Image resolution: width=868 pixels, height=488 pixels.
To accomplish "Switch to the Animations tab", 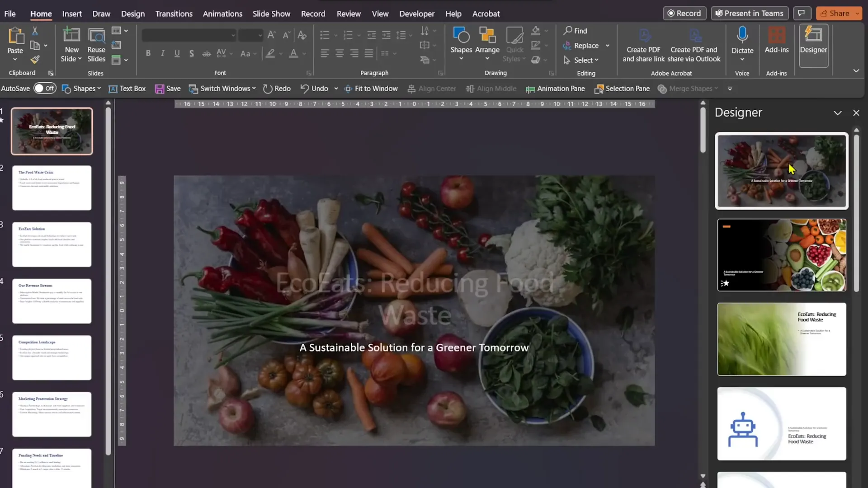I will point(222,14).
